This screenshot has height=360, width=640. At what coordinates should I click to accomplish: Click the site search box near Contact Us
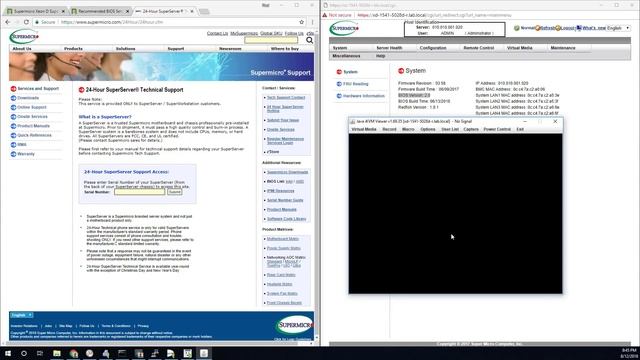coord(271,40)
